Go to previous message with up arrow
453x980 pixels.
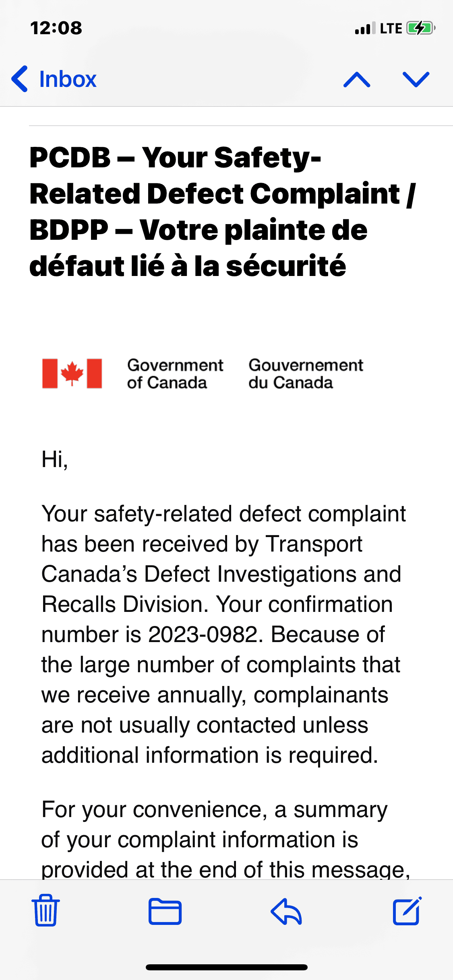pyautogui.click(x=357, y=79)
